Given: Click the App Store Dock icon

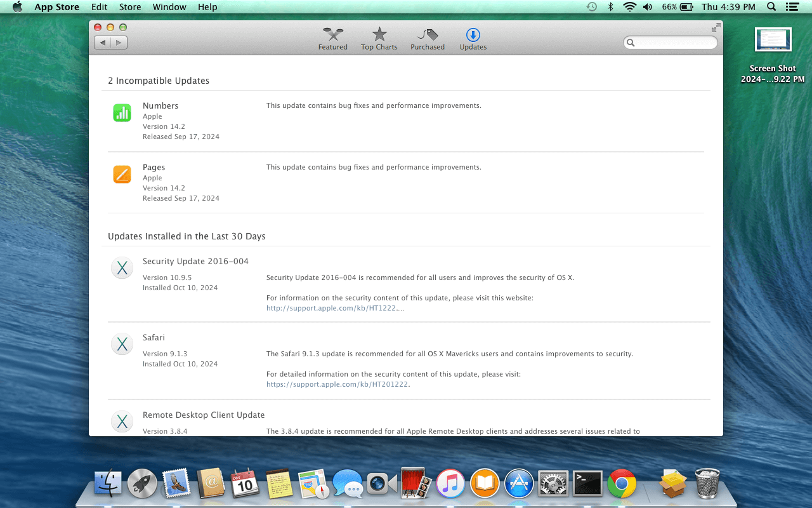Looking at the screenshot, I should (519, 484).
